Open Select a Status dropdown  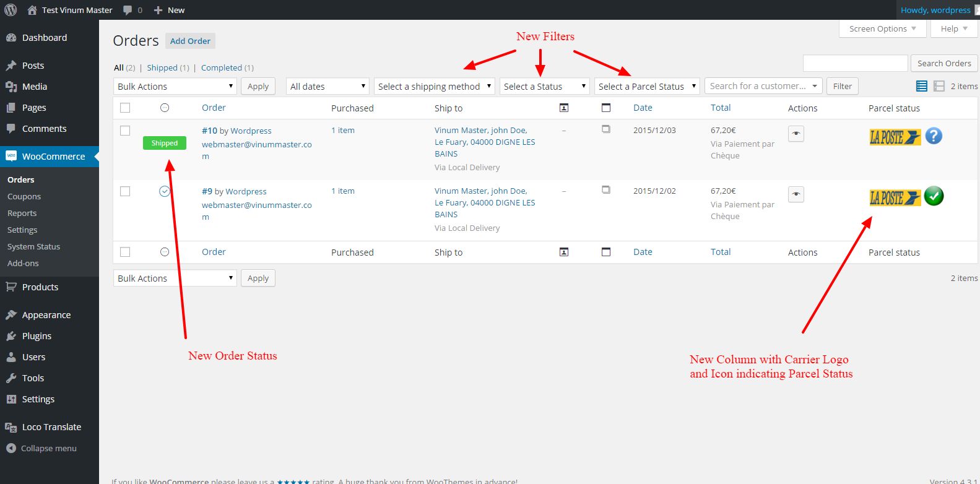click(545, 86)
